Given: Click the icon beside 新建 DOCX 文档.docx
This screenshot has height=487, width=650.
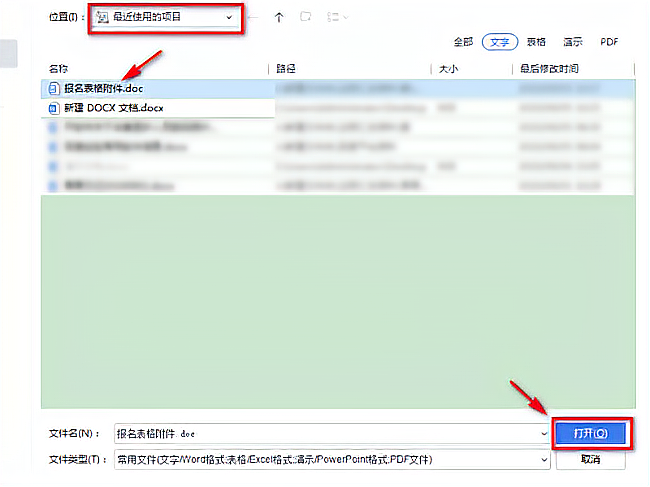Looking at the screenshot, I should point(53,109).
